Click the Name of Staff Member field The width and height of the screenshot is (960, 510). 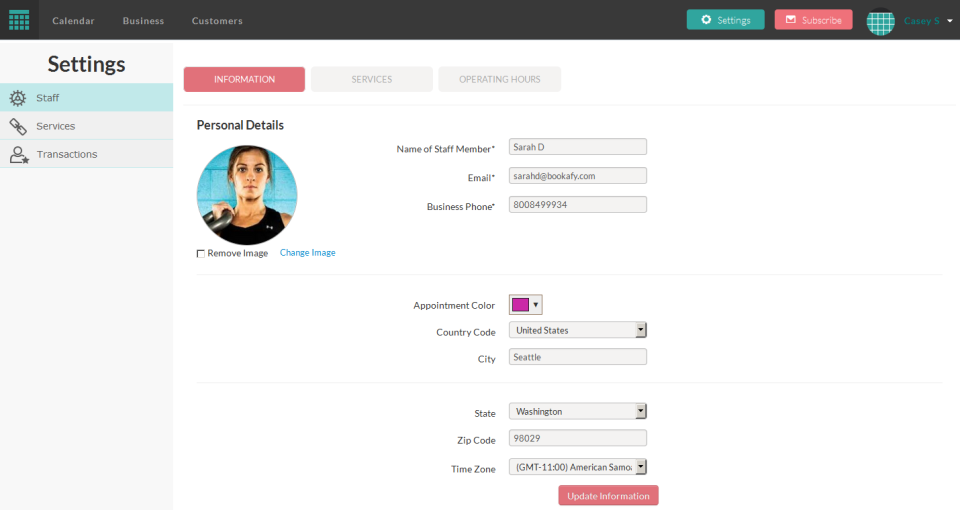click(577, 147)
